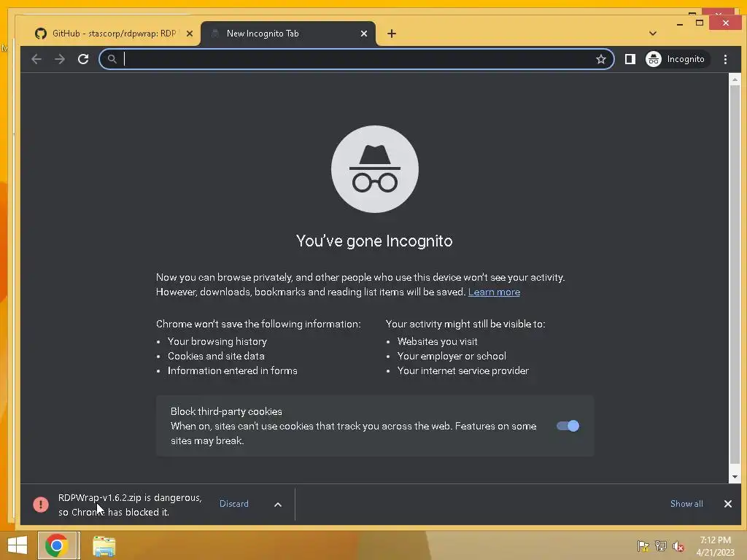Image resolution: width=747 pixels, height=560 pixels.
Task: Click the Chrome taskbar icon
Action: [57, 545]
